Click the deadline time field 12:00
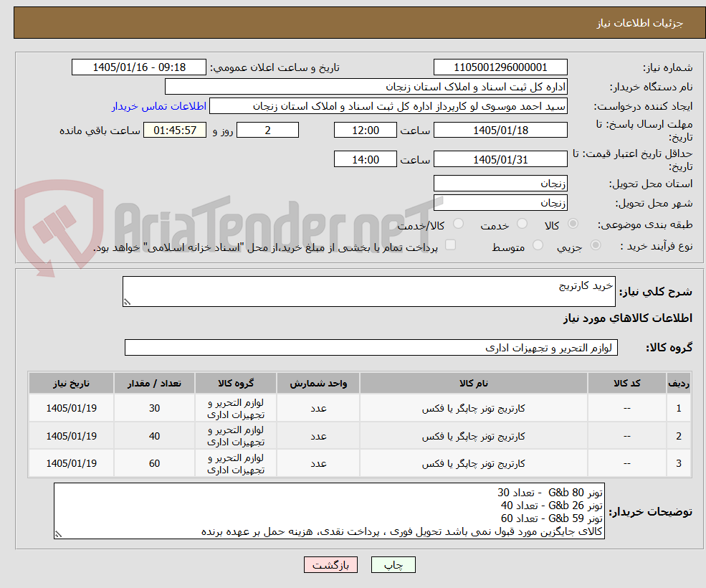This screenshot has height=588, width=706. (365, 131)
